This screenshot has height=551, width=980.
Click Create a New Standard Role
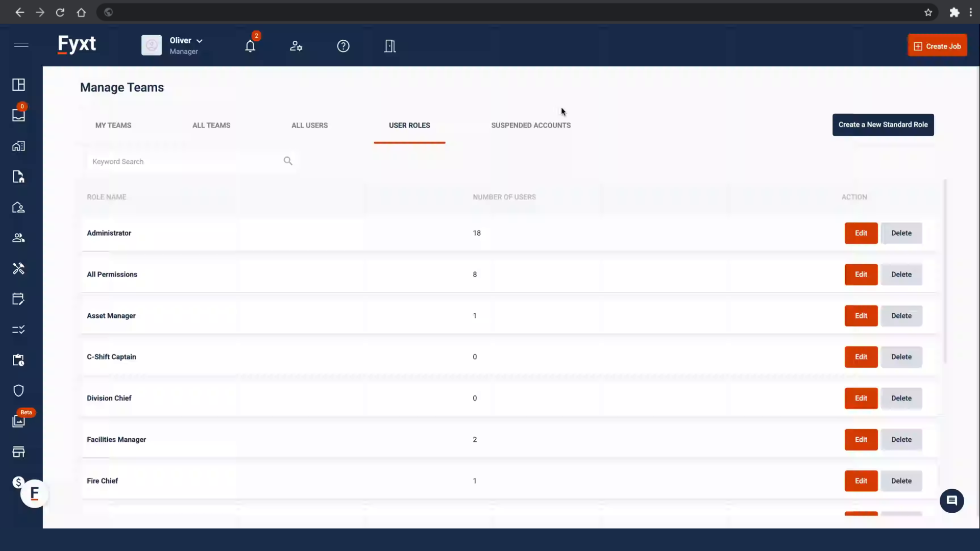pos(883,125)
